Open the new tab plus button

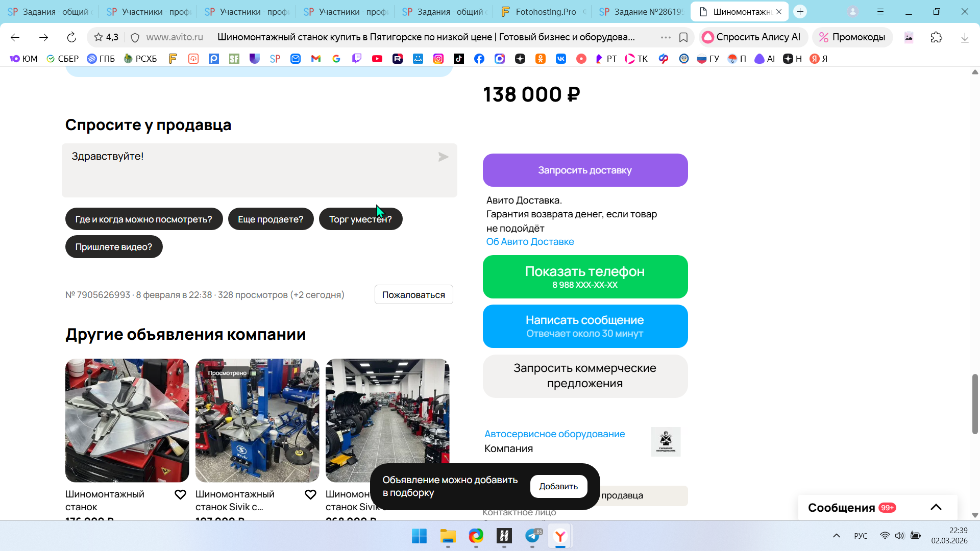[800, 11]
